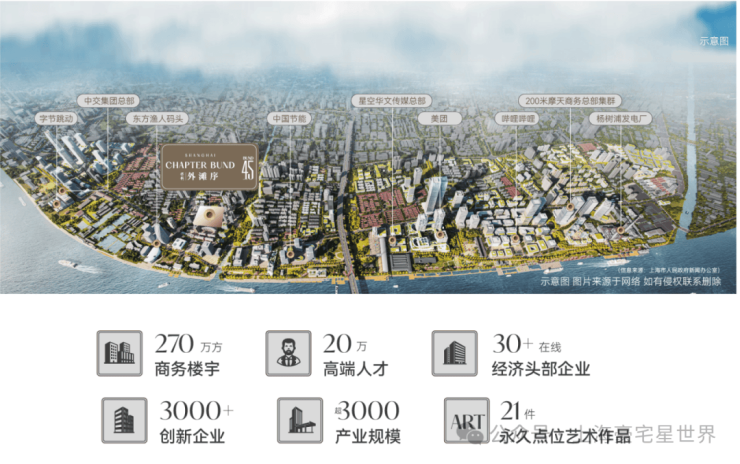Click the 270 万方 figure

(188, 344)
